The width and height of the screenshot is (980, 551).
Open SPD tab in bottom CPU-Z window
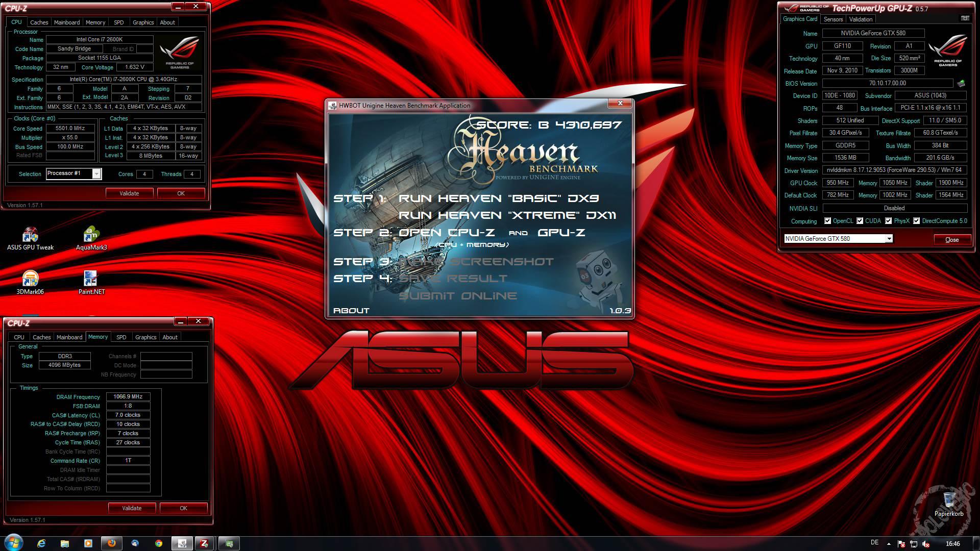coord(121,337)
